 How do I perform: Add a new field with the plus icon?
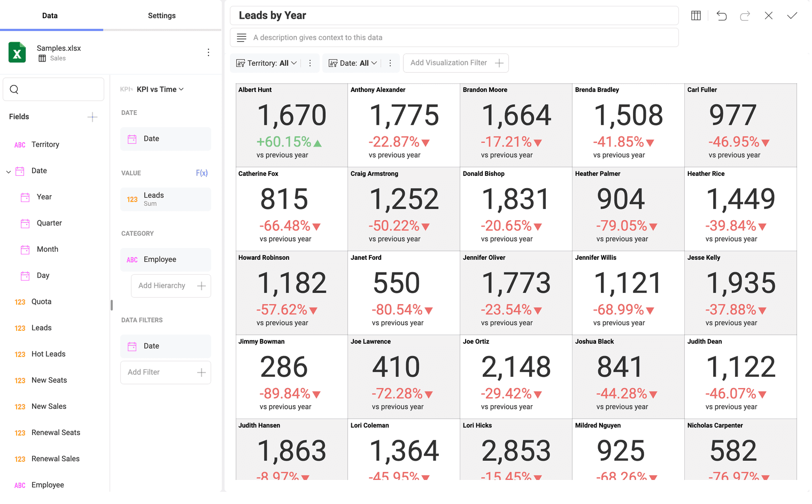(92, 117)
